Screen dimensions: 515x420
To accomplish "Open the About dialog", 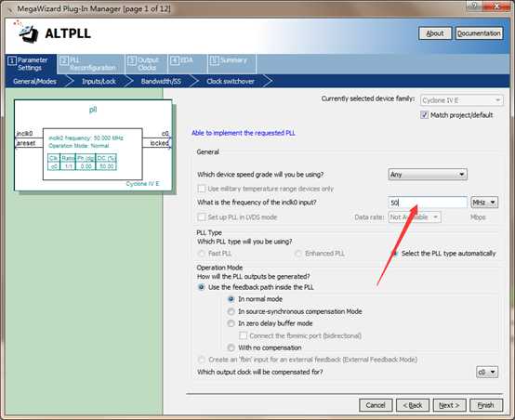I will pos(434,33).
